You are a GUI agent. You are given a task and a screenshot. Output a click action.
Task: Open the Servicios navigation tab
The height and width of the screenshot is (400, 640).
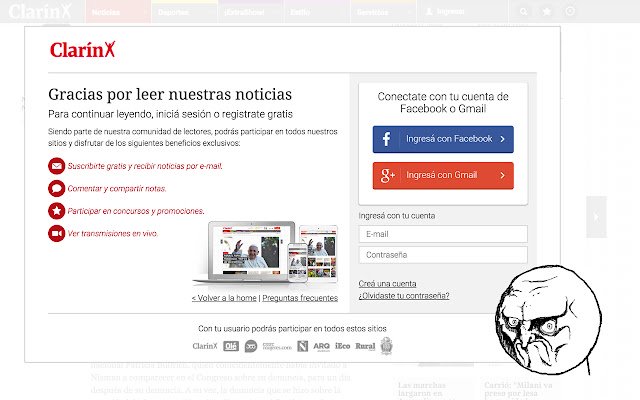[383, 12]
